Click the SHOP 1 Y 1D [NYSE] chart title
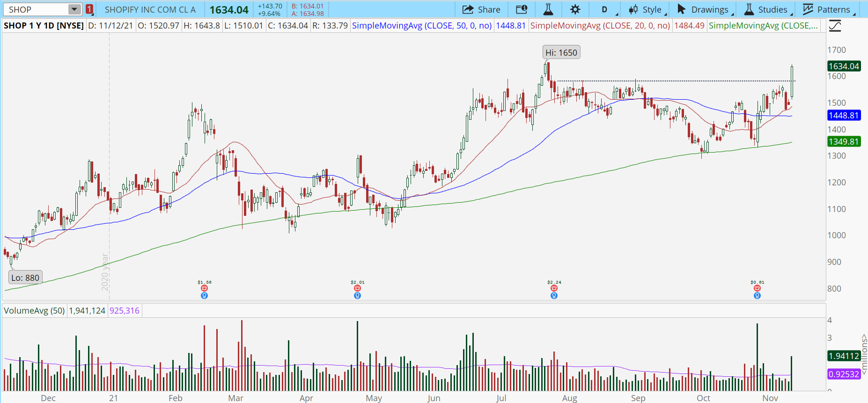 [44, 26]
